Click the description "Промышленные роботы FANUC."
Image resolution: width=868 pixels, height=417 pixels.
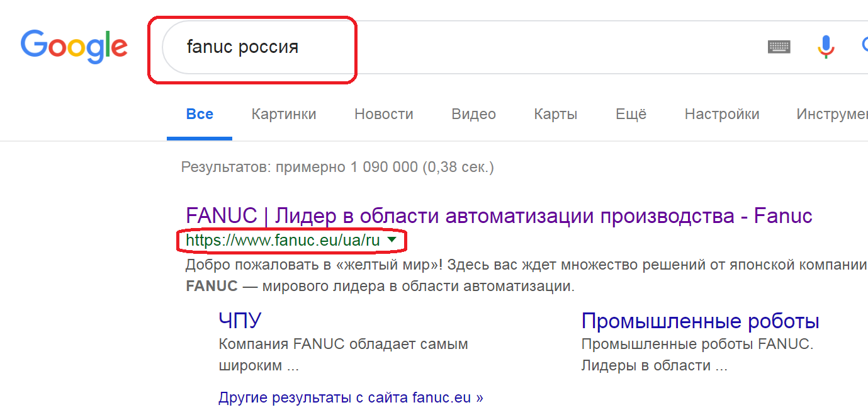[697, 345]
